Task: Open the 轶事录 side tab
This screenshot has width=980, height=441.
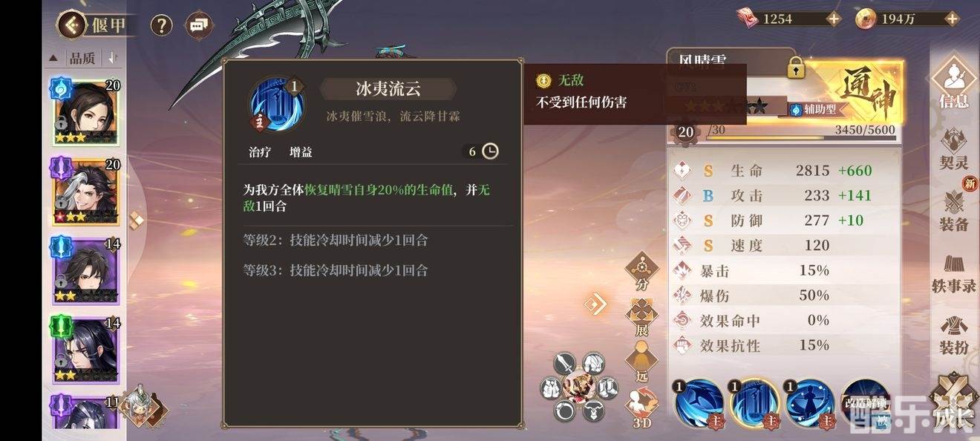Action: [x=953, y=273]
